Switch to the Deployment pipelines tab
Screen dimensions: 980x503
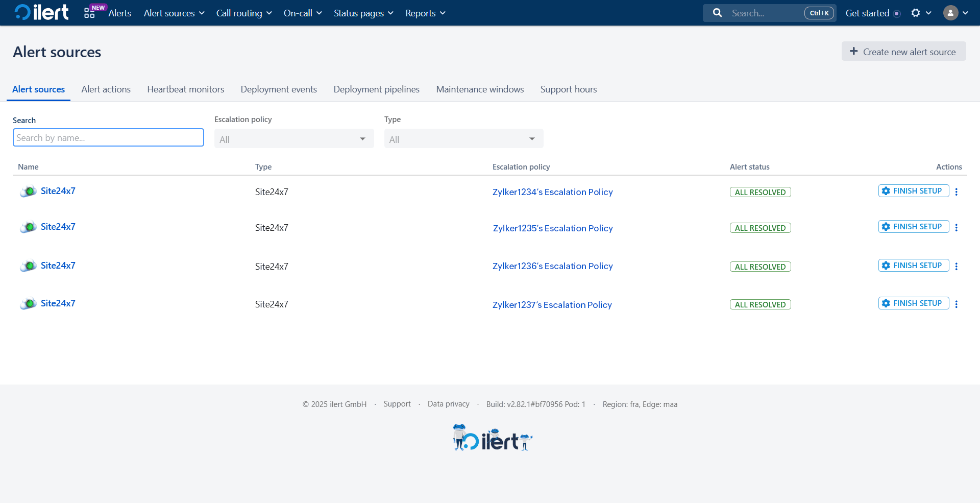(x=377, y=89)
